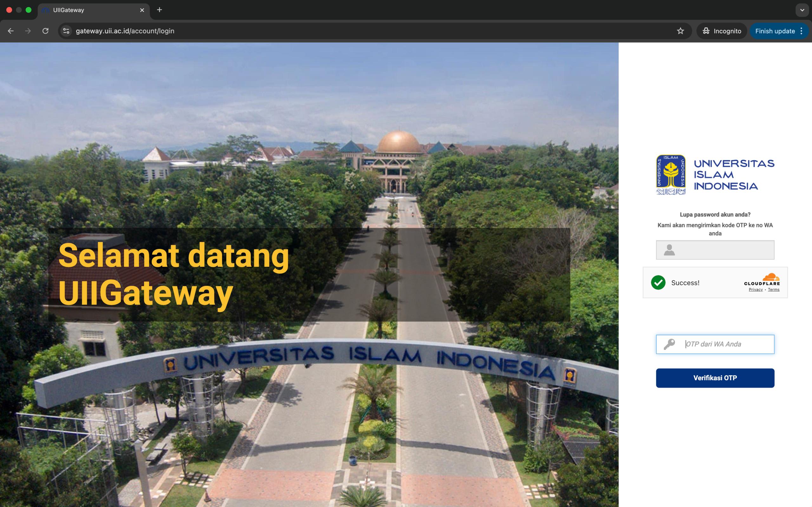Click the user icon in username field
This screenshot has width=812, height=507.
point(669,250)
